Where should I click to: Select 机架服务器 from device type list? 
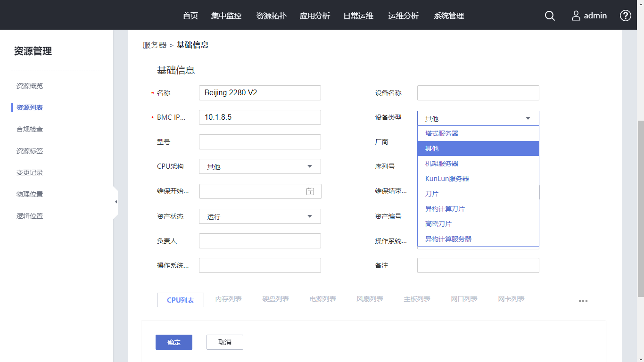[x=442, y=164]
